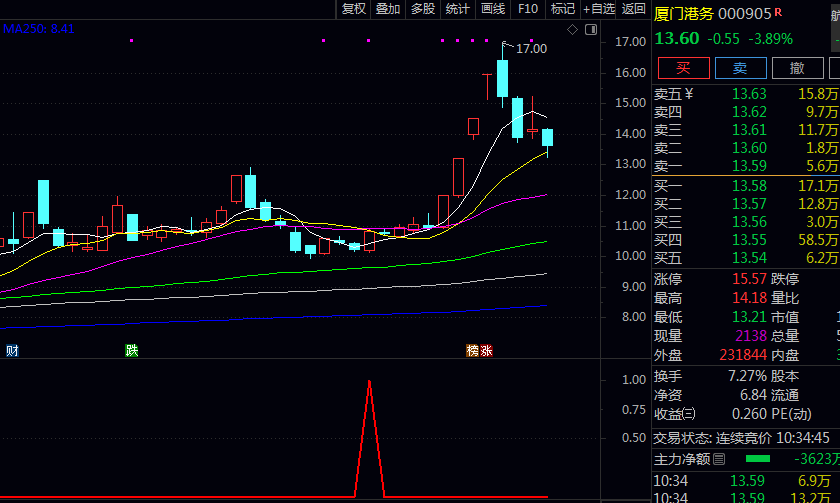Click the red 买 buy button
840x503 pixels.
pos(683,68)
